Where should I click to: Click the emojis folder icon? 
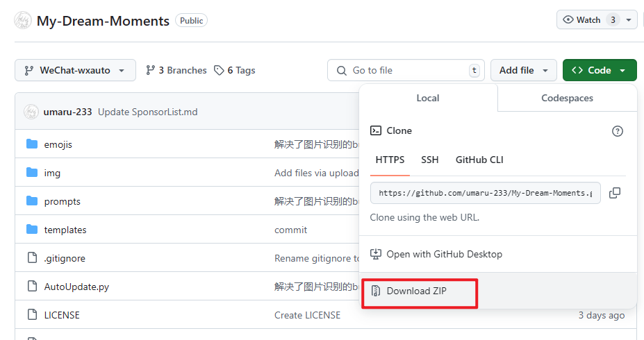click(32, 144)
